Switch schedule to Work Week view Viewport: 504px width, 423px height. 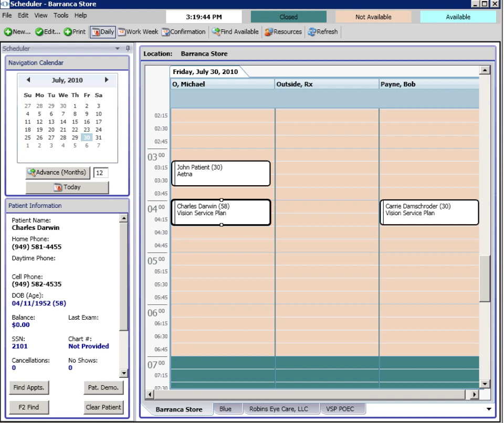click(x=138, y=31)
